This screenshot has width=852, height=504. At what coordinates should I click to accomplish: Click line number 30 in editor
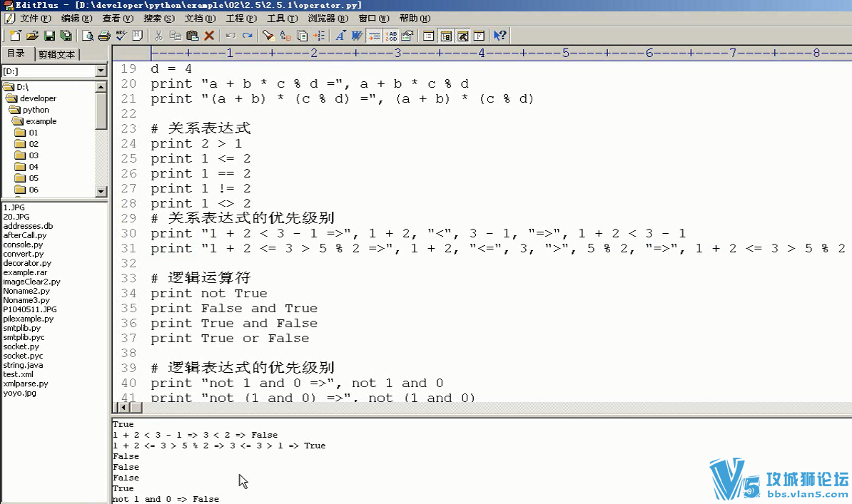pos(128,234)
